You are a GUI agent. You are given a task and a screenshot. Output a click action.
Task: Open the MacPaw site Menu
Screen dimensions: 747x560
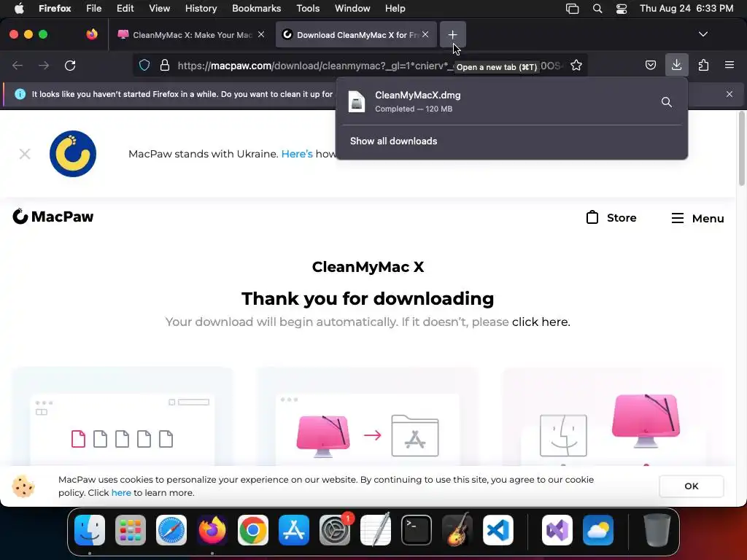coord(697,218)
